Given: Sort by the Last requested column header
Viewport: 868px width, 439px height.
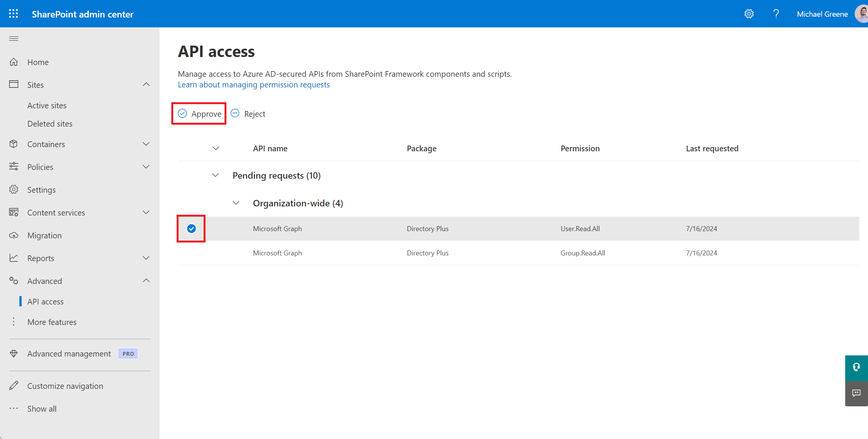Looking at the screenshot, I should [712, 149].
